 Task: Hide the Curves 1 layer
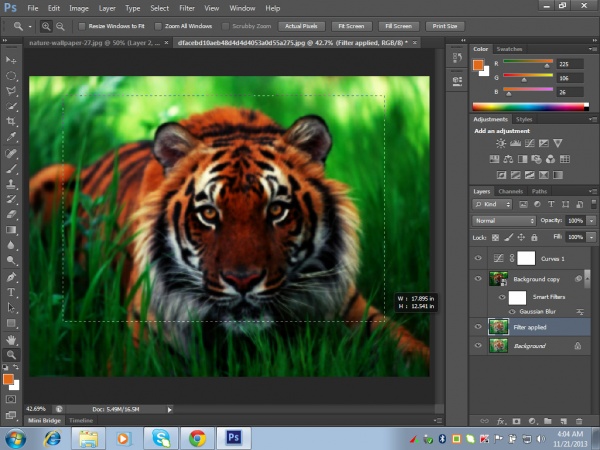(x=477, y=257)
